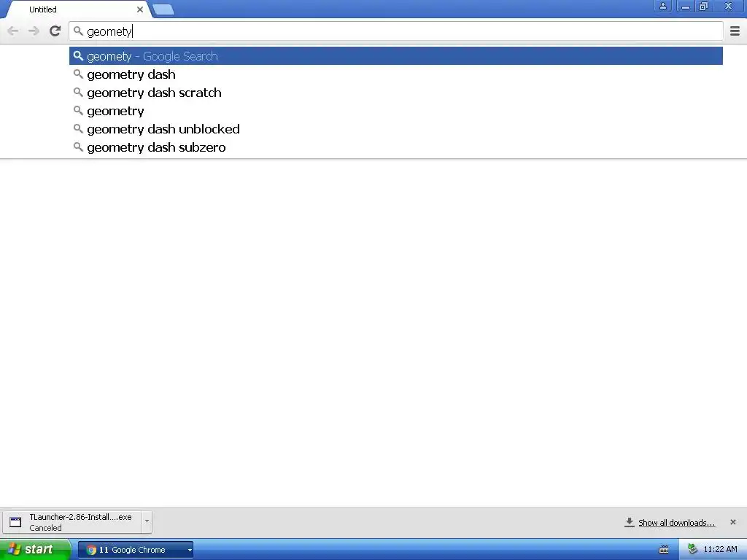Click the address bar containing geomety

tap(396, 31)
